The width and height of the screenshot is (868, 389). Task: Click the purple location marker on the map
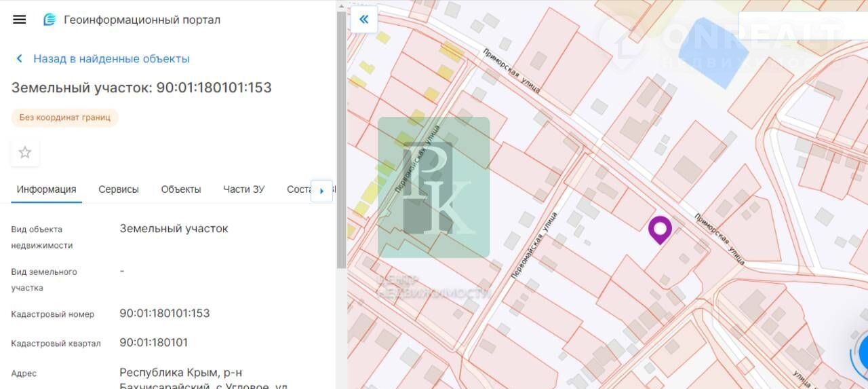pos(660,229)
